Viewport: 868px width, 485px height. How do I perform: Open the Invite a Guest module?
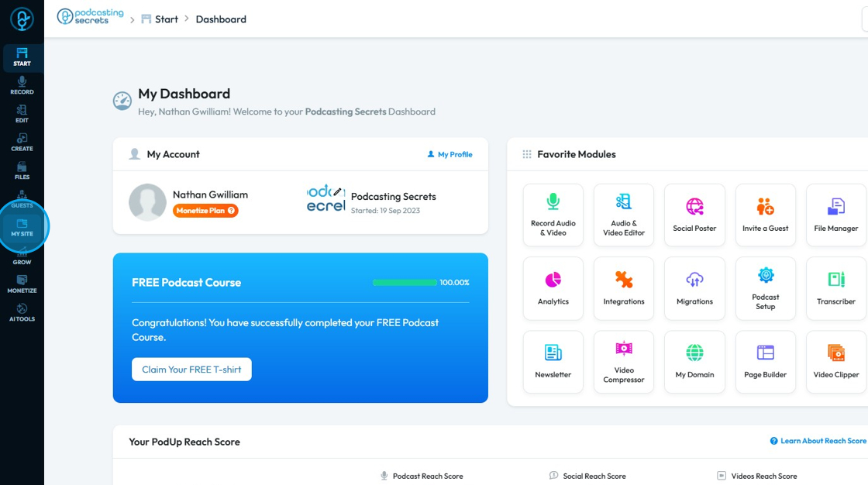[x=766, y=215]
